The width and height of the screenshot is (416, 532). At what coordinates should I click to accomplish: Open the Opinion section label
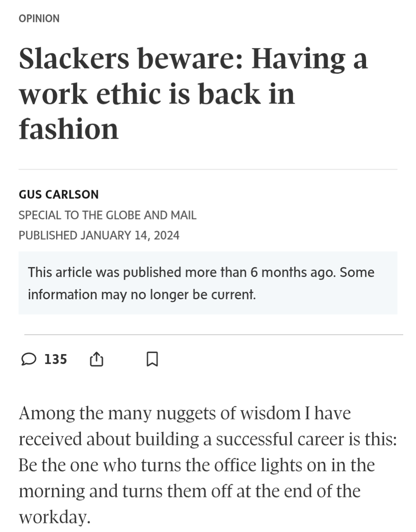pyautogui.click(x=39, y=19)
